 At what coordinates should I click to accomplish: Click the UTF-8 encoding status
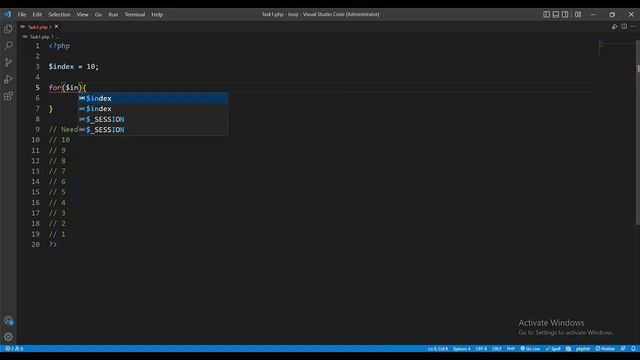click(x=481, y=349)
